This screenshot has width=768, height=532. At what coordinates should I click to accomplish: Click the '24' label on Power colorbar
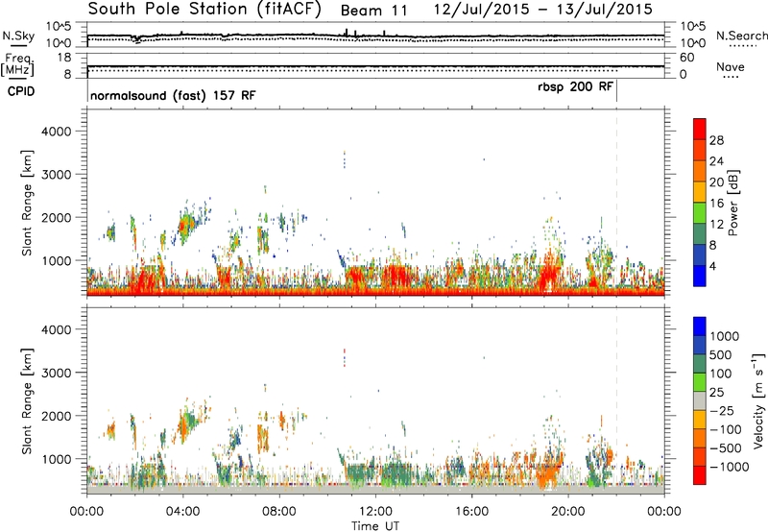(x=716, y=161)
